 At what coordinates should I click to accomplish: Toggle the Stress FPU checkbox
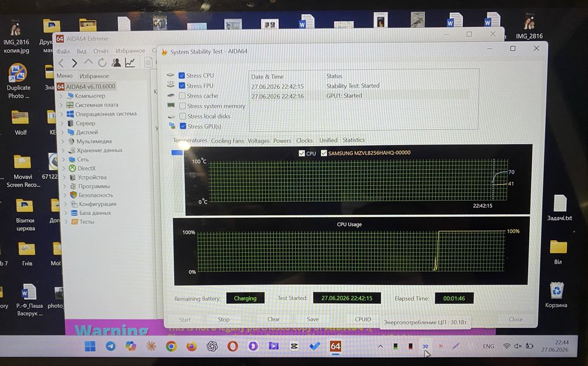pyautogui.click(x=182, y=85)
